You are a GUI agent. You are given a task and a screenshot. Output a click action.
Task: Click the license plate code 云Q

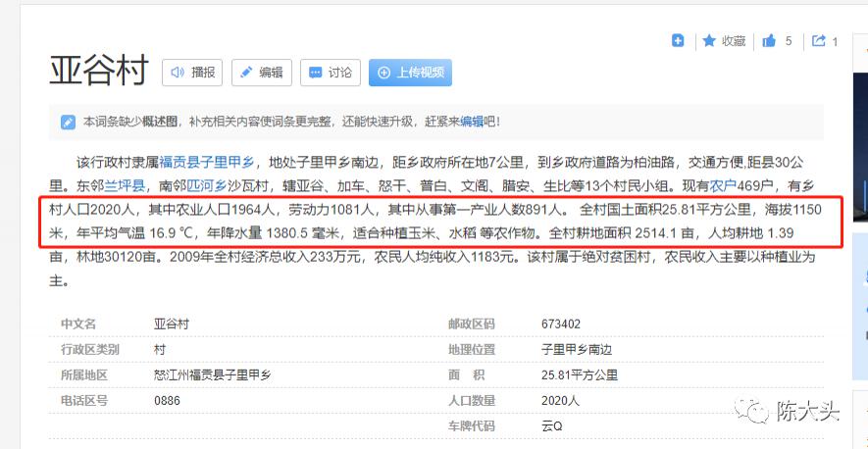[x=552, y=426]
